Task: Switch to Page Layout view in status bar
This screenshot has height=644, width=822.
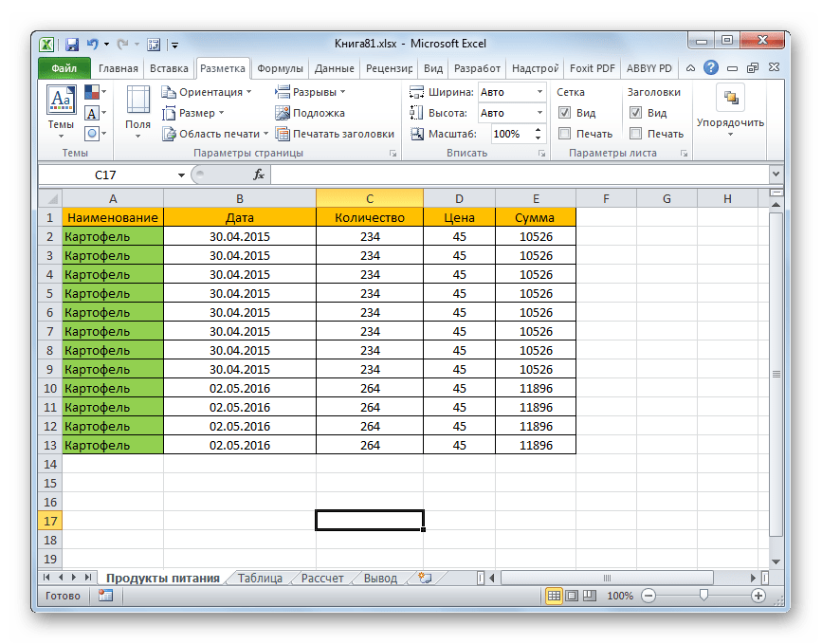Action: (572, 596)
